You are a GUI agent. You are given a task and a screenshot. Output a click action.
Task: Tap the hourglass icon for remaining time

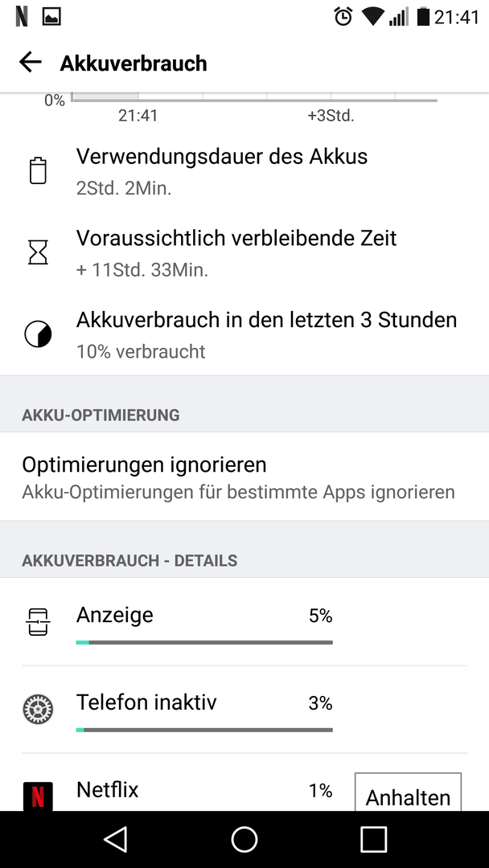click(38, 252)
